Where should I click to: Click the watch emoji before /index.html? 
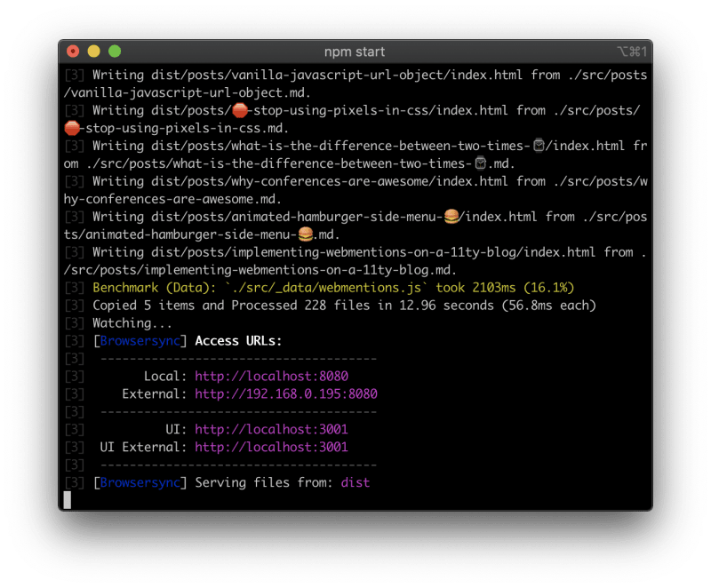tap(539, 146)
